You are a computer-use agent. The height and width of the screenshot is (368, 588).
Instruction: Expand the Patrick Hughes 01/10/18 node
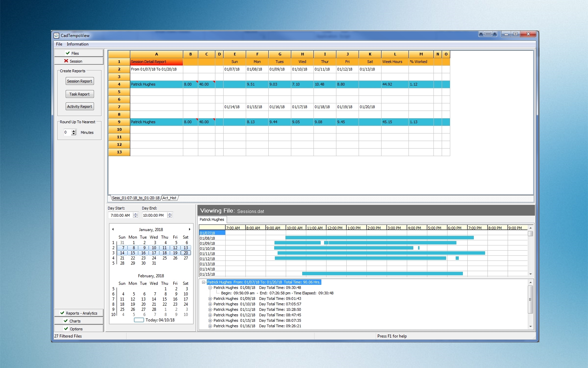pos(210,304)
